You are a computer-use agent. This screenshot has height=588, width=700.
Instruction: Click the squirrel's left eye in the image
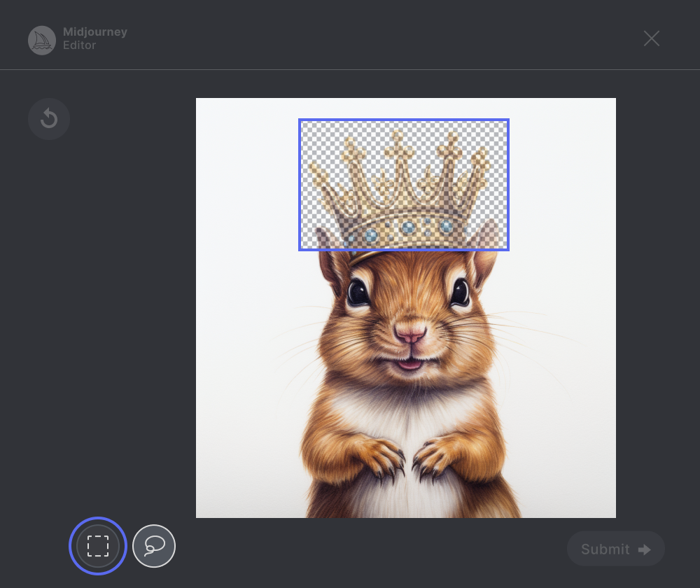[x=358, y=292]
